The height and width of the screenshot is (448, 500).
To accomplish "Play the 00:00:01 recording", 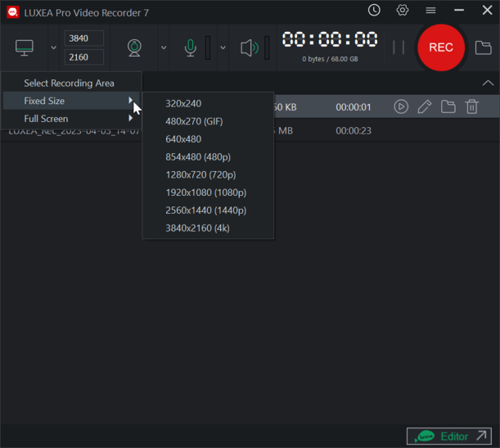I will point(401,106).
